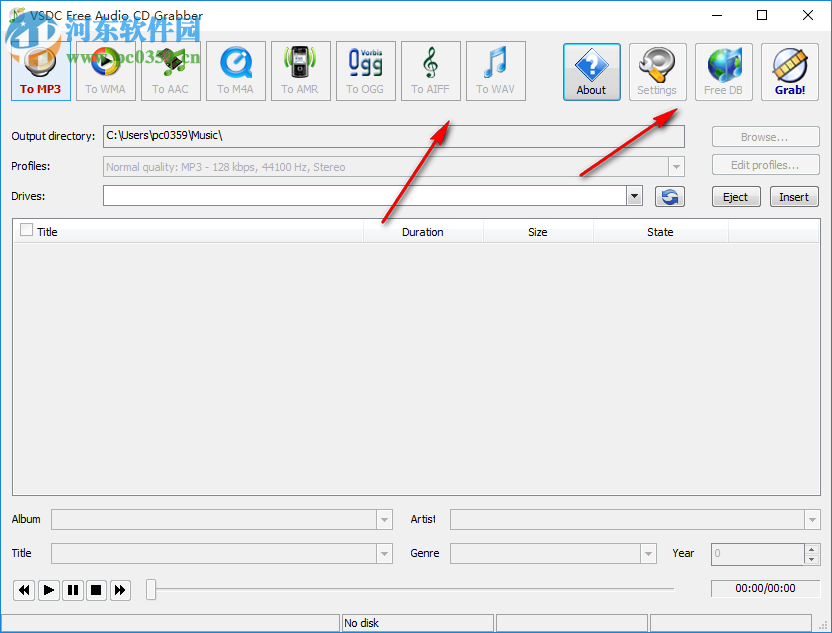Screen dimensions: 832x633
Task: Open the Drives dropdown list
Action: coord(633,196)
